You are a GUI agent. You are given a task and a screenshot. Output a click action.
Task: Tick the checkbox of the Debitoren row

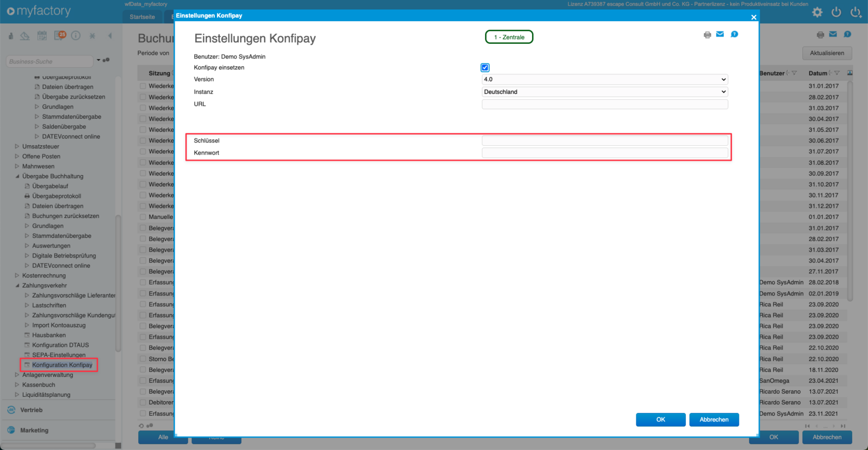pyautogui.click(x=143, y=402)
